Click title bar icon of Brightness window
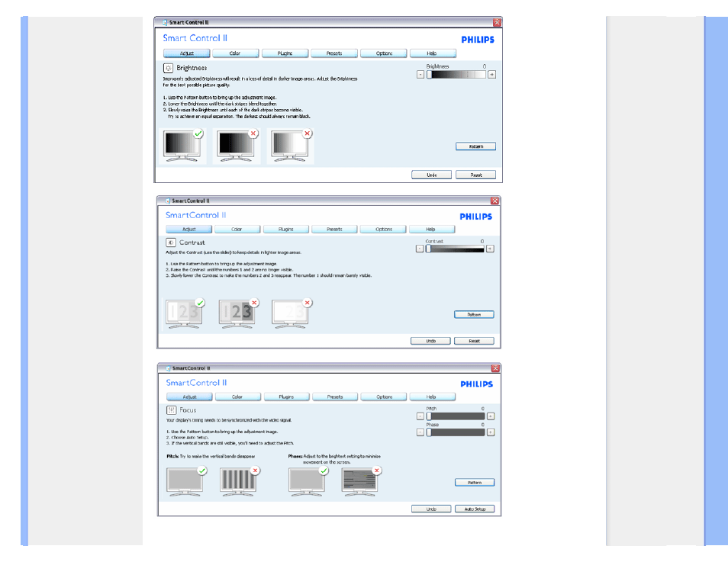The height and width of the screenshot is (562, 728). [165, 22]
